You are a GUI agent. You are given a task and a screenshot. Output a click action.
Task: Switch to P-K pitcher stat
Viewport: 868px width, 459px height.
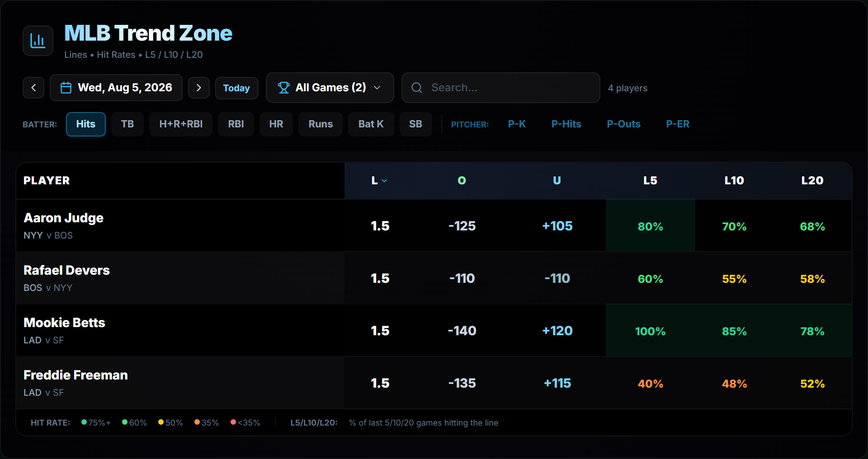(x=517, y=124)
